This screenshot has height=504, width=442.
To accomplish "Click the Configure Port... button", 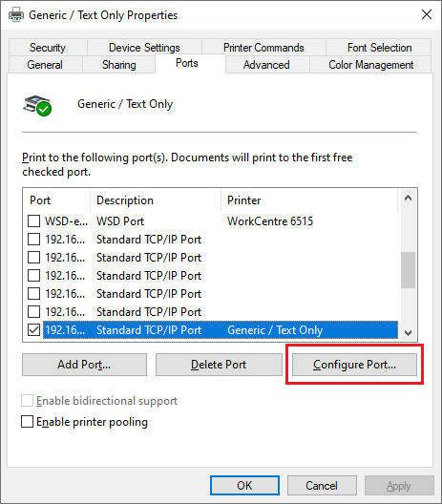I will [x=354, y=365].
